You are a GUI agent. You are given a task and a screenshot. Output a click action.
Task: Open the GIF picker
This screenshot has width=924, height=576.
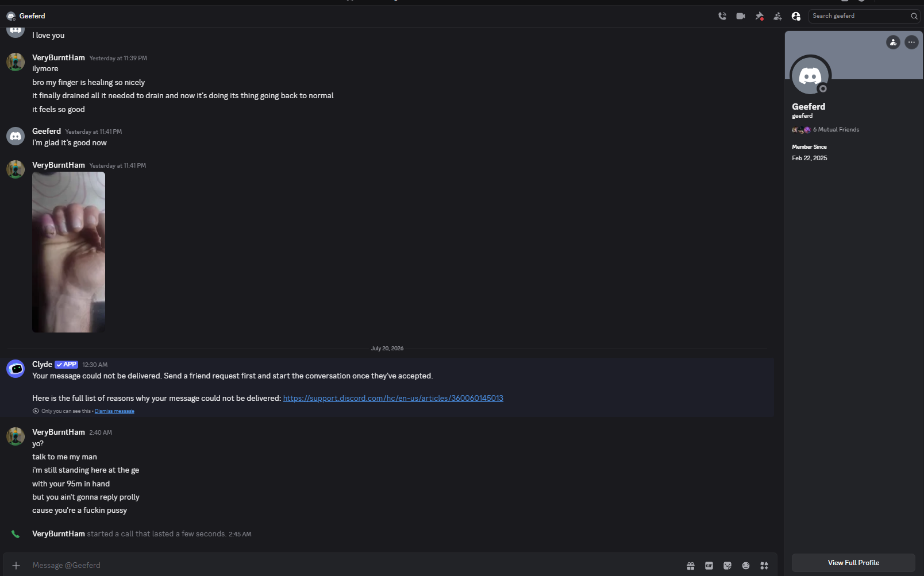click(x=709, y=566)
